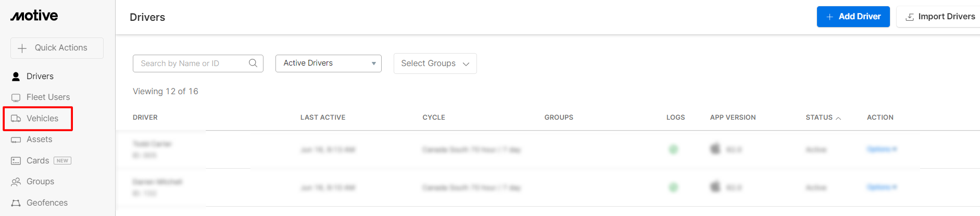Expand the Select Groups dropdown
This screenshot has width=980, height=216.
pos(435,63)
